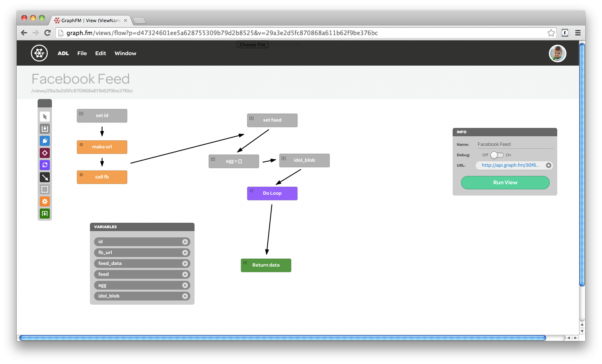
Task: Pick the green return tool in the palette
Action: 45,214
